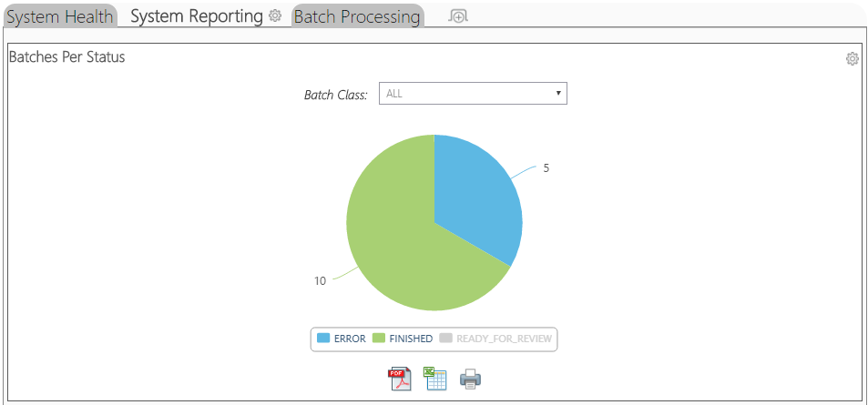Click the Batch Class dropdown arrow
The image size is (868, 405).
click(558, 94)
